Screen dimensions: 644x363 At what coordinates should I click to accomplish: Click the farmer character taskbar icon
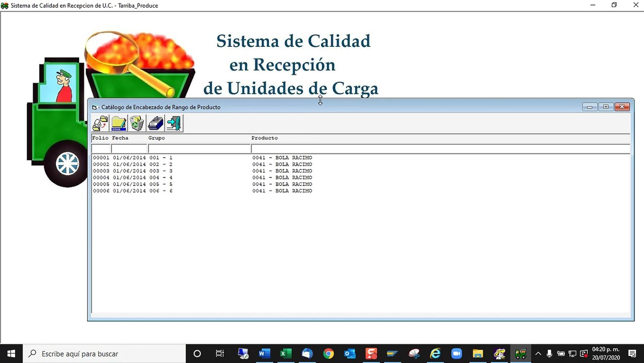click(x=499, y=354)
